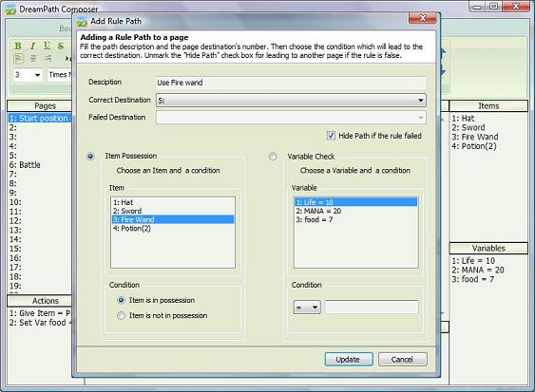Image resolution: width=535 pixels, height=392 pixels.
Task: Choose Item is not in possession option
Action: 121,316
